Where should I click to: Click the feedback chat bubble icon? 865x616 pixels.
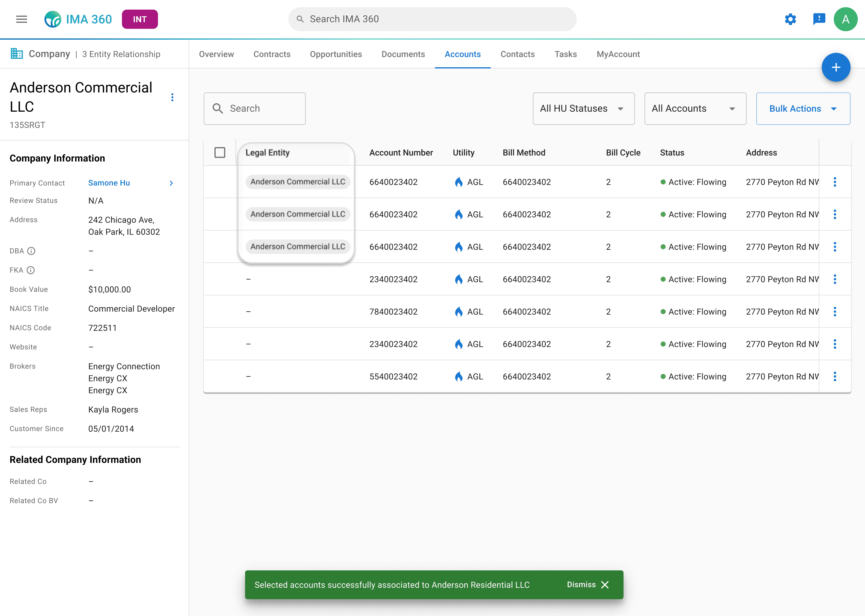pos(819,19)
